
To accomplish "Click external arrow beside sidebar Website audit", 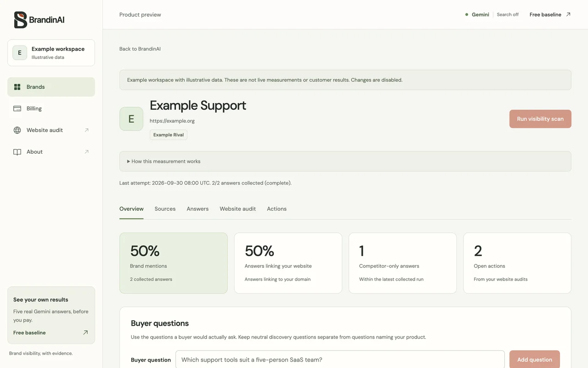I will (x=86, y=130).
